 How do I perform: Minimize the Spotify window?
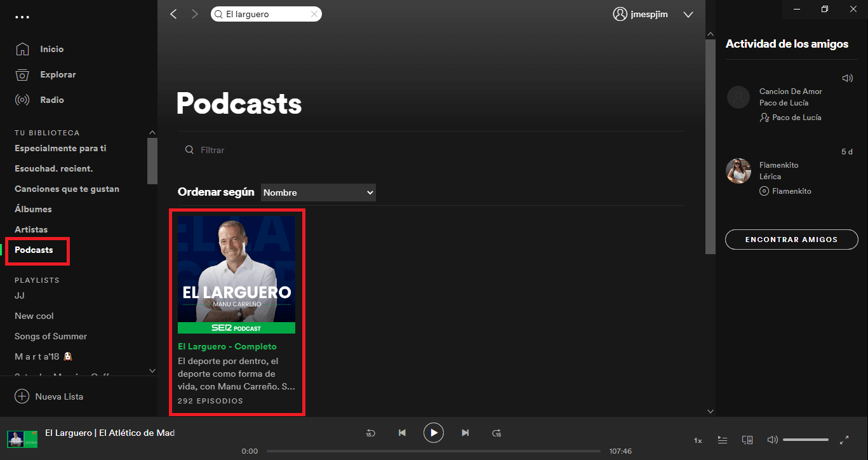pos(796,9)
